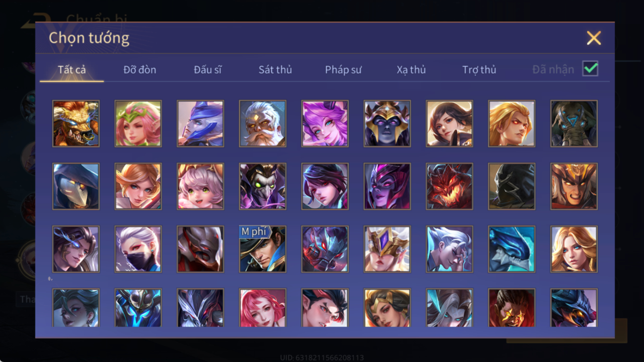Open the 'Sát thủ' hero tab
The image size is (644, 362).
[x=275, y=70]
